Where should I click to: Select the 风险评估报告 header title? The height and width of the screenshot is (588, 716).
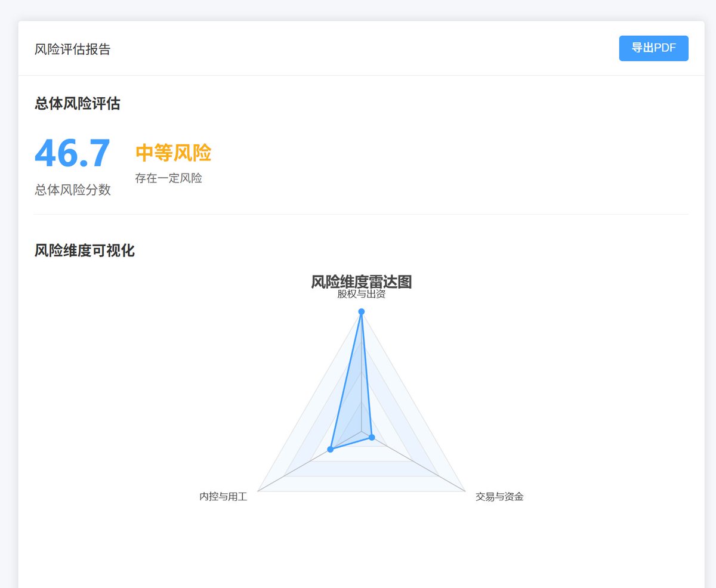pyautogui.click(x=73, y=49)
